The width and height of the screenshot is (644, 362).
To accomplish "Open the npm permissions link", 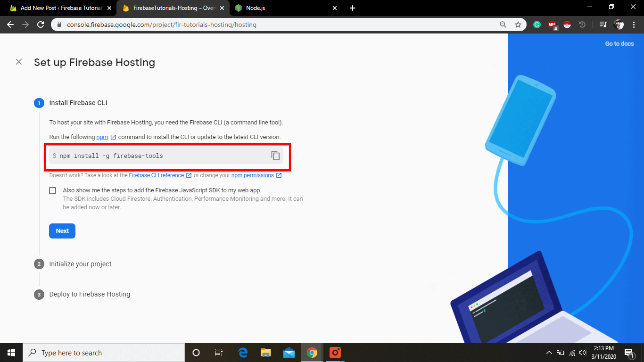I will [253, 175].
